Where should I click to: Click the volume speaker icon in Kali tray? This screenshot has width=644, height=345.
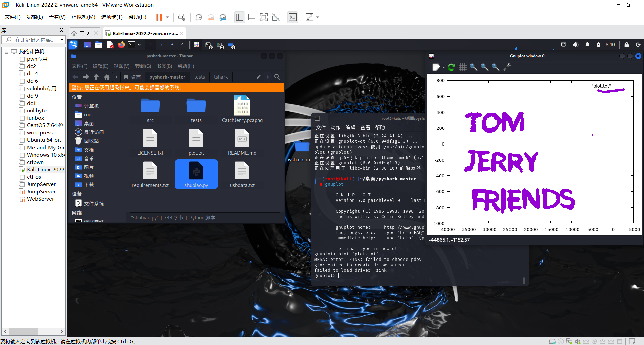tap(576, 45)
